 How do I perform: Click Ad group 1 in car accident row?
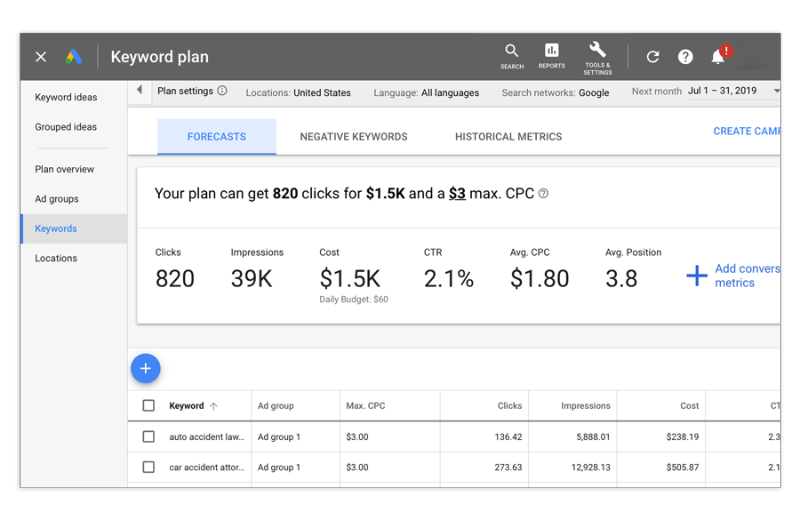(x=279, y=467)
